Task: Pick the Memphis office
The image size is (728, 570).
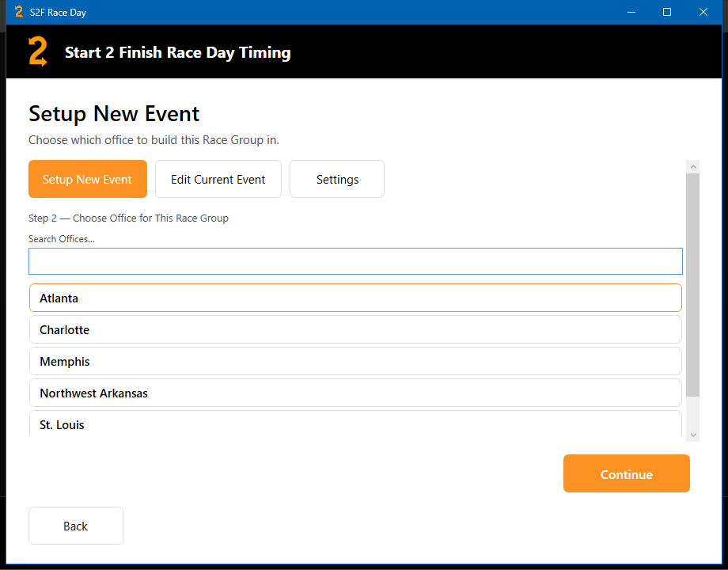Action: pos(355,361)
